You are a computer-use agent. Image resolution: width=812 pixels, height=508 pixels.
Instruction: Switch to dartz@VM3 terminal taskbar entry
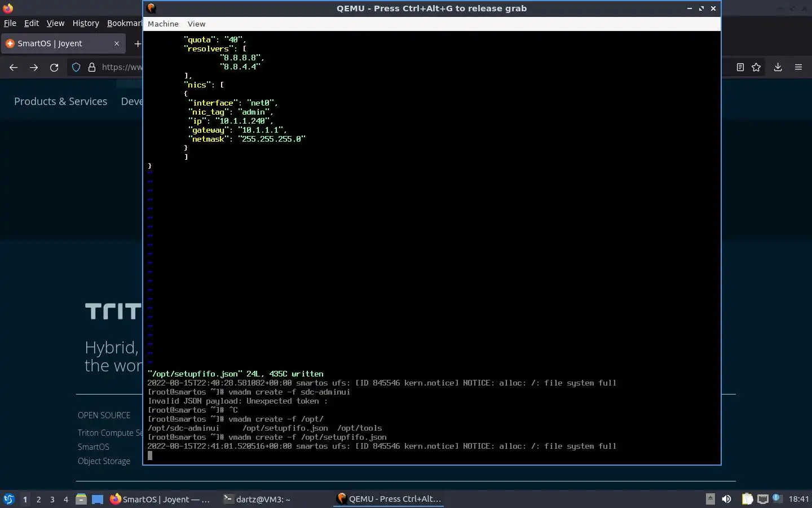pyautogui.click(x=257, y=499)
